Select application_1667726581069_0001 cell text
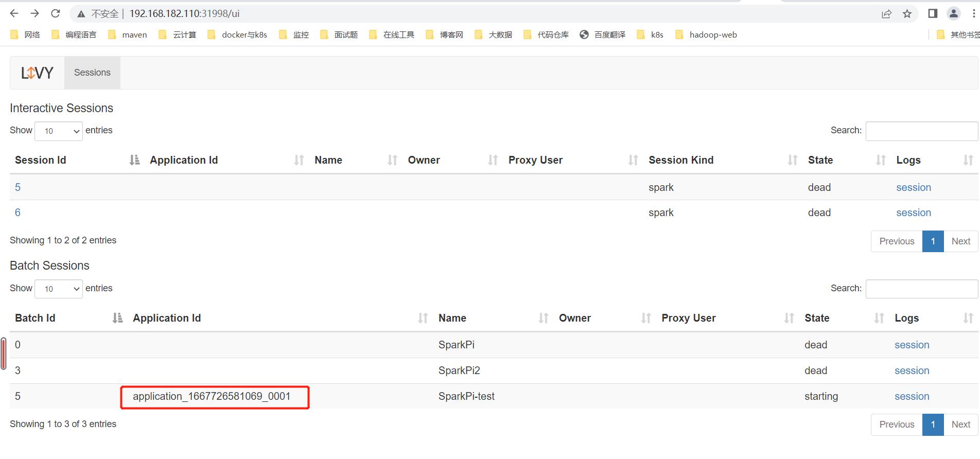Screen dimensions: 980x459 (x=212, y=396)
